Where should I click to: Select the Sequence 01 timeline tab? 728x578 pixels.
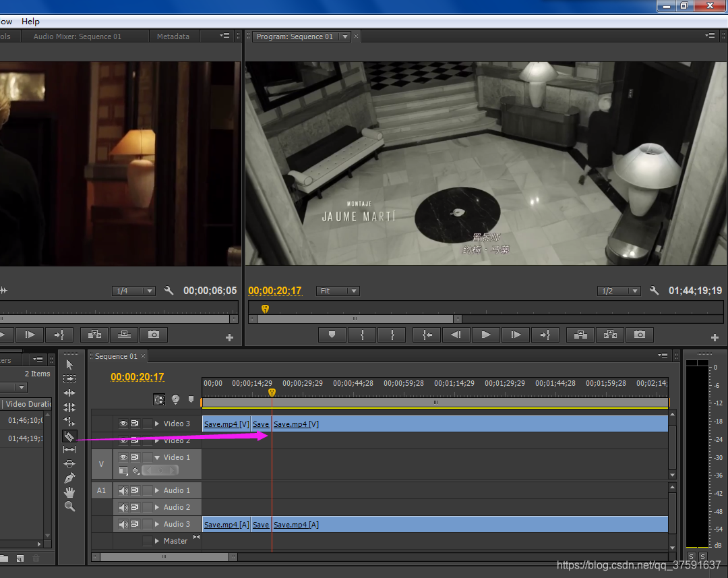point(116,356)
